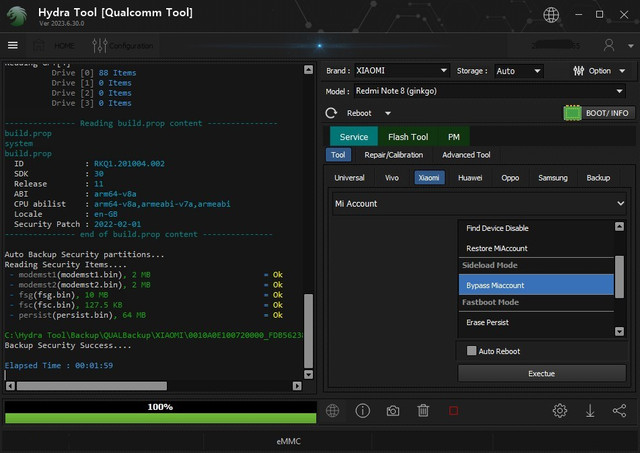Screen dimensions: 640x453
Task: Select the Universal brand tab
Action: 349,178
